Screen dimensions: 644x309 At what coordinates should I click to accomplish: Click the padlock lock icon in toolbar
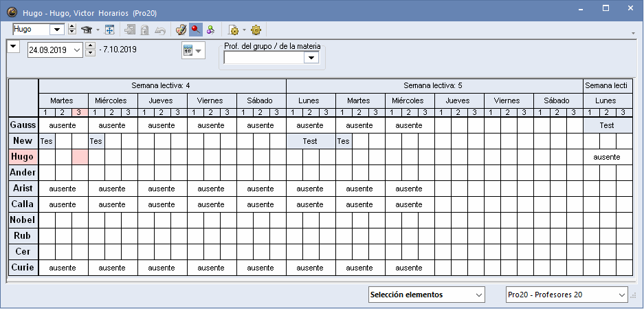click(x=144, y=30)
